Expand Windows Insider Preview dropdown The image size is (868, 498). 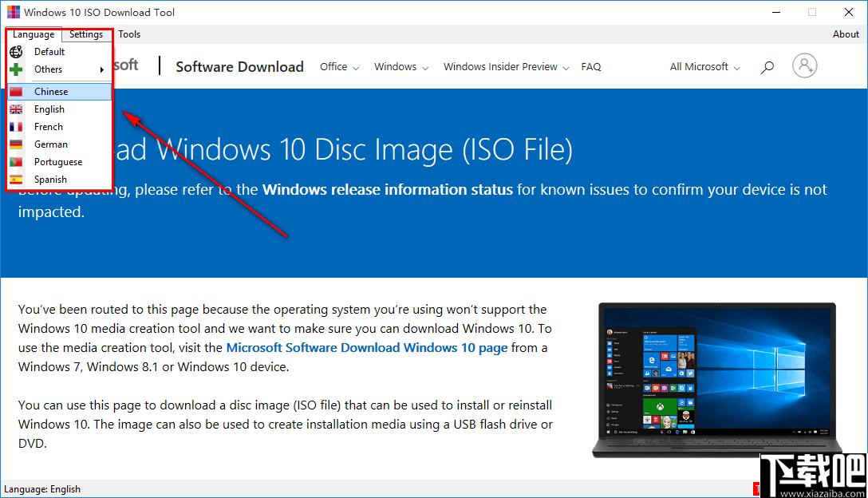click(506, 66)
